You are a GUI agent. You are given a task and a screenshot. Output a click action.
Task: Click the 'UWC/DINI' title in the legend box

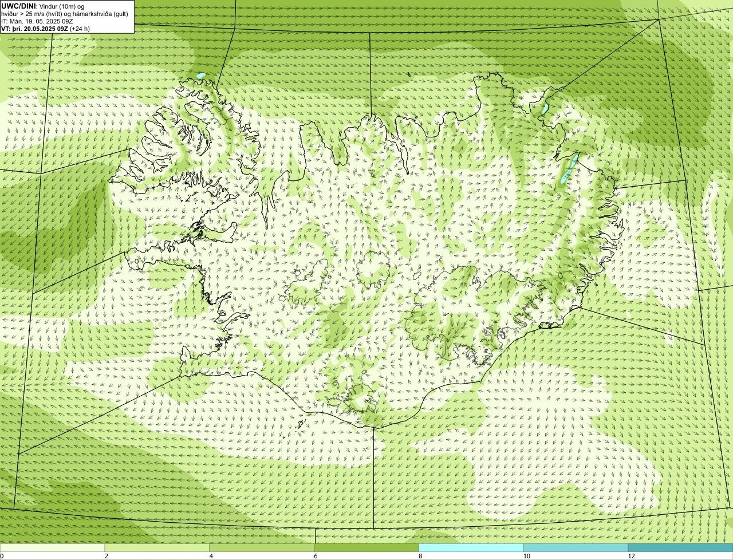[19, 6]
